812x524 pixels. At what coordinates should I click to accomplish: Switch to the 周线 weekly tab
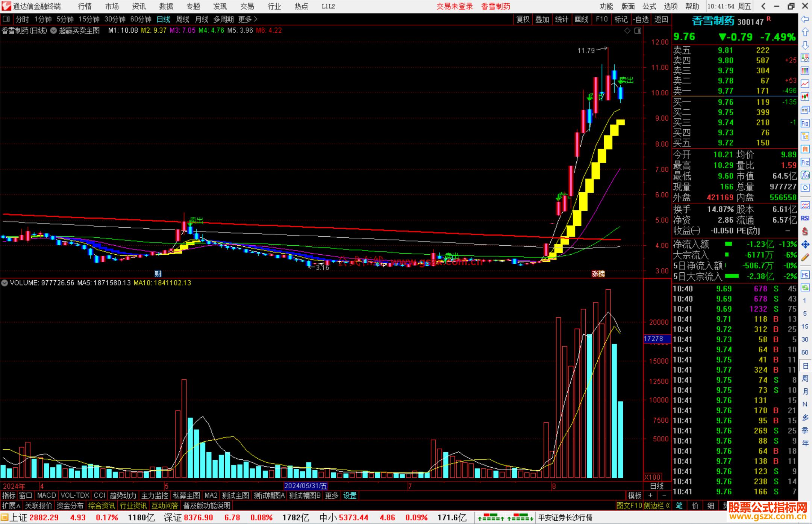[183, 19]
